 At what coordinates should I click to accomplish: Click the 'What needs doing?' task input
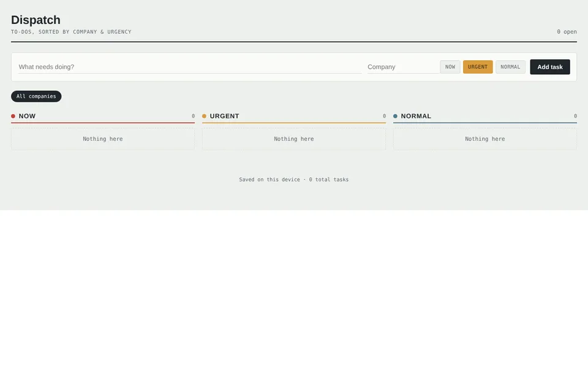click(190, 67)
